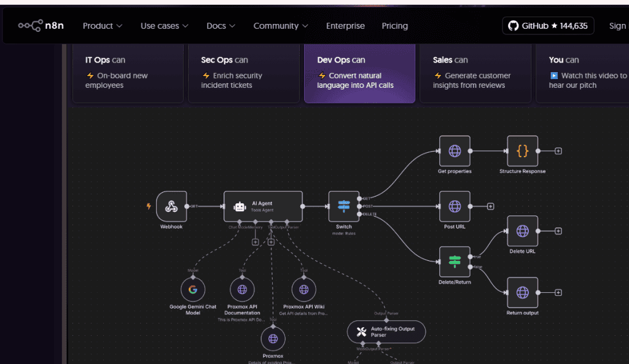Select the AI Agent node
Screen dimensions: 629x364
(263, 206)
